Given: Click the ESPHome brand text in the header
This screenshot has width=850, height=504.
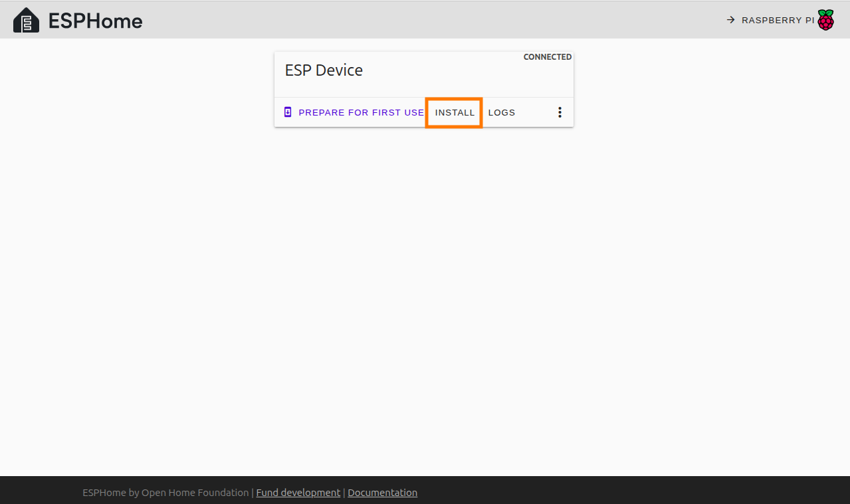Looking at the screenshot, I should point(94,21).
